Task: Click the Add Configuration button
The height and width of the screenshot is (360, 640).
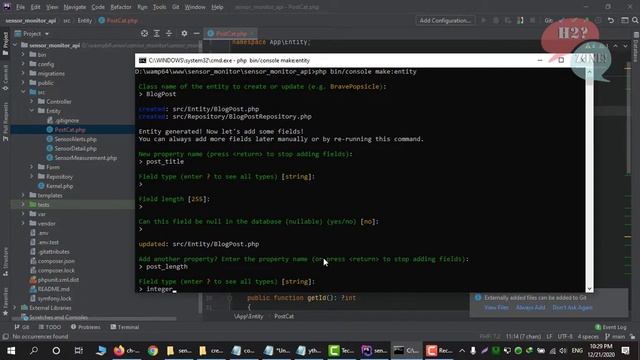Action: pos(445,20)
